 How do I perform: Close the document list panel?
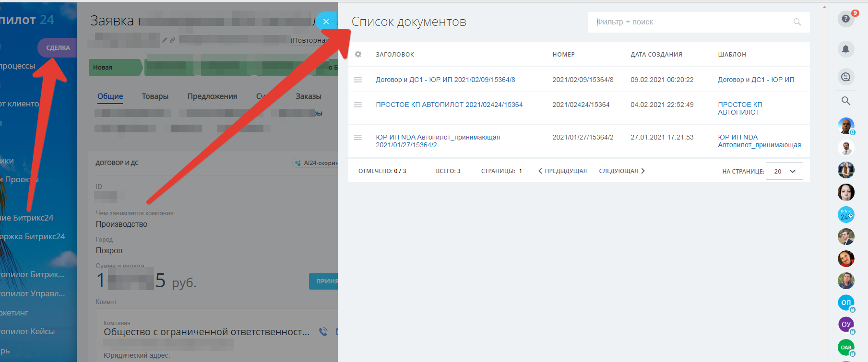click(326, 22)
